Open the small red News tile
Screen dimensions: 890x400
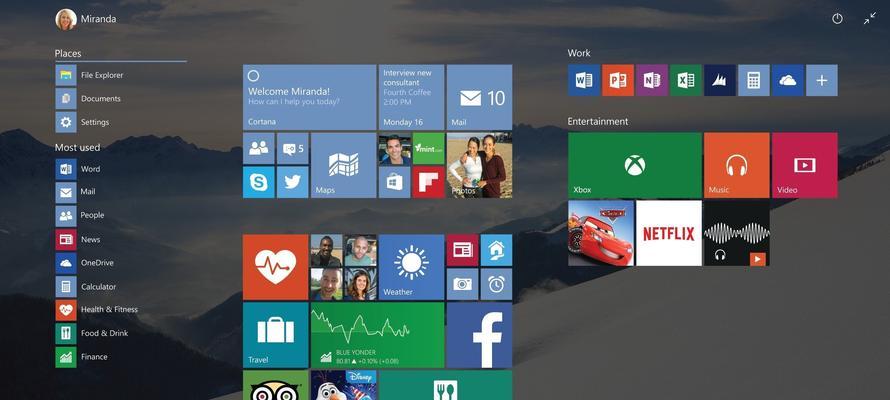(463, 250)
